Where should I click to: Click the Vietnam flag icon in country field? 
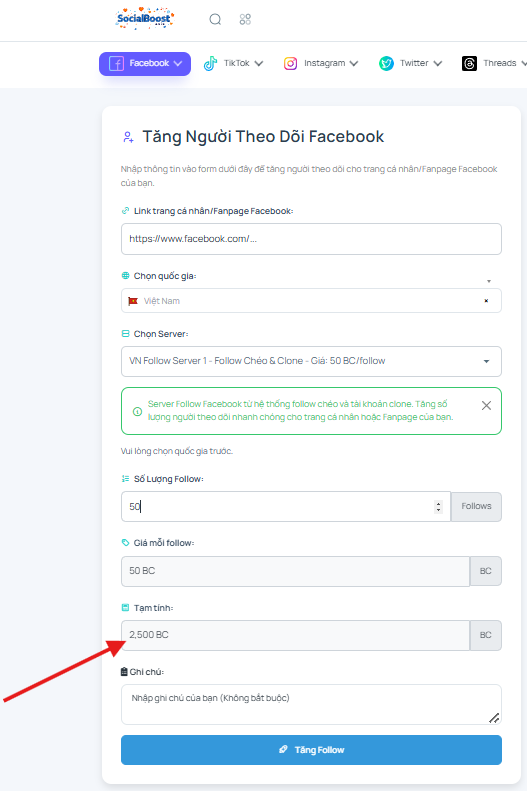click(x=133, y=301)
